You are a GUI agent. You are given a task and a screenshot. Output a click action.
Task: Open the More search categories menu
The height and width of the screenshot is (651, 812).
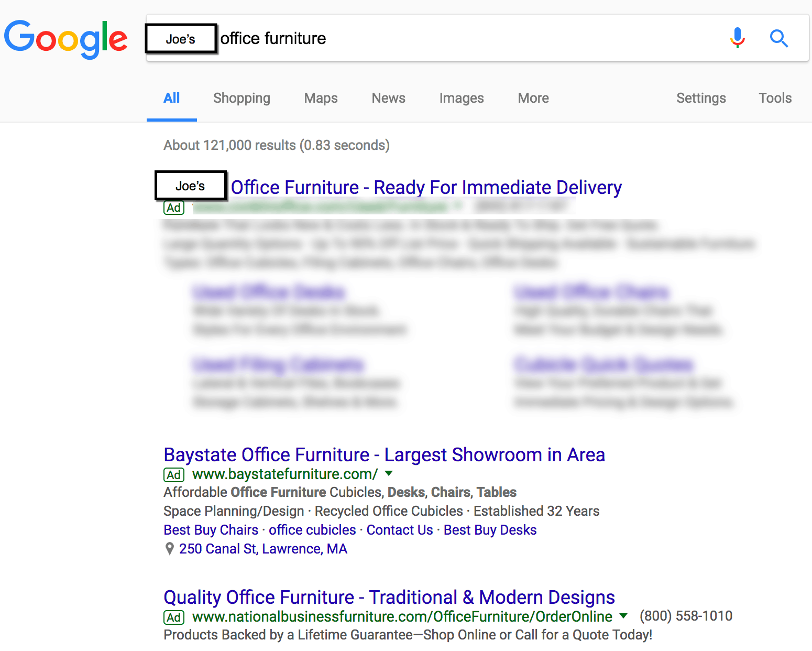tap(533, 98)
